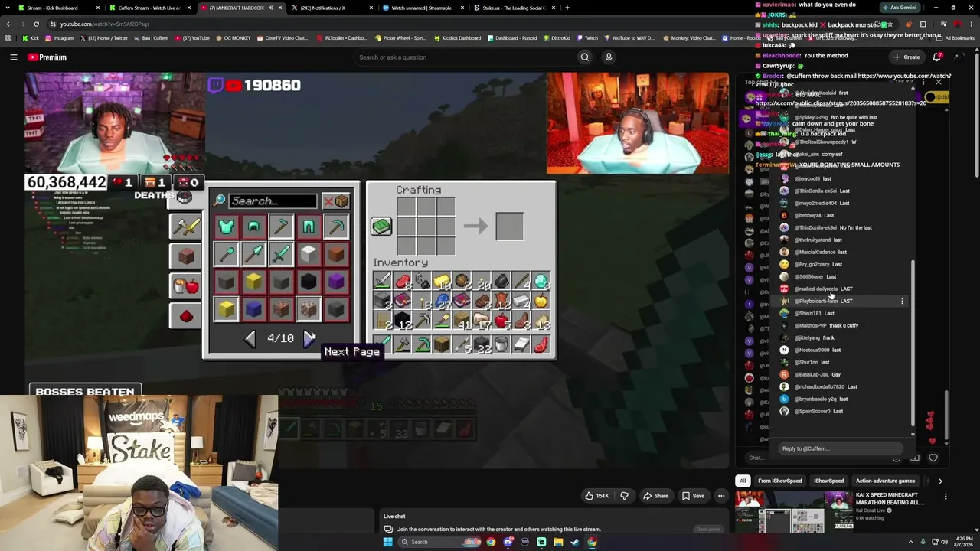Show more filter chips with right chevron
980x551 pixels.
[x=940, y=481]
